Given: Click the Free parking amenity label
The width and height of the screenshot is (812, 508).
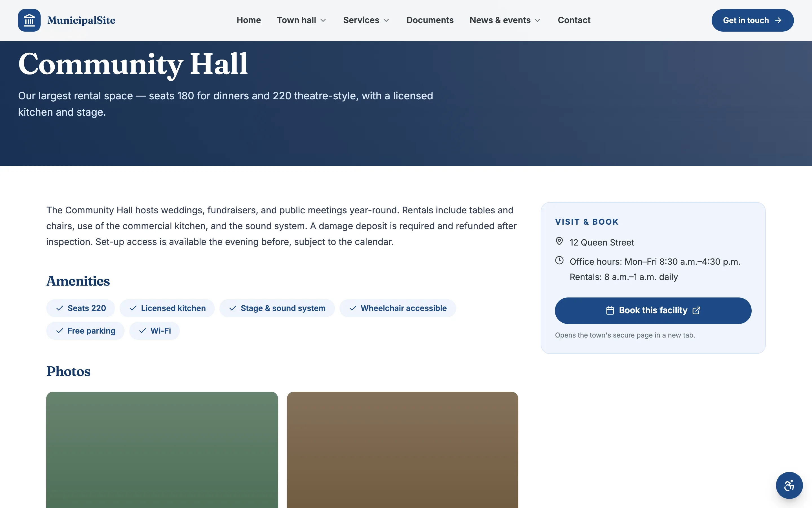Looking at the screenshot, I should pyautogui.click(x=91, y=330).
